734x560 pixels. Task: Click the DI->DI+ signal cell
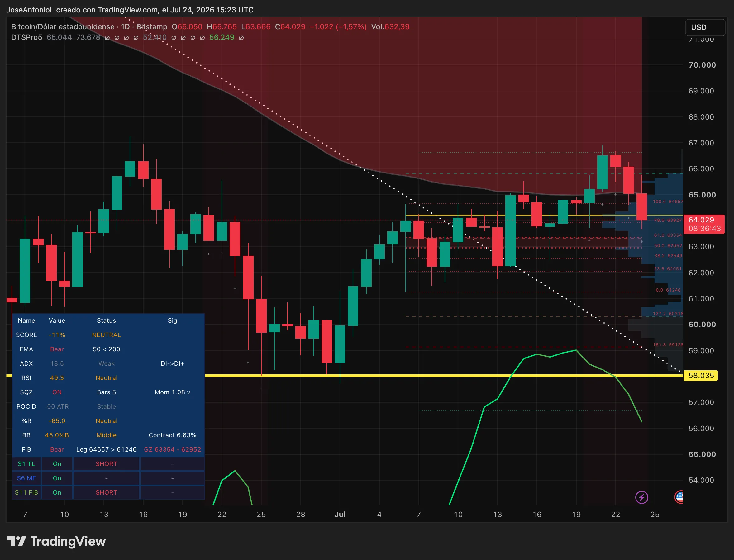pyautogui.click(x=172, y=364)
